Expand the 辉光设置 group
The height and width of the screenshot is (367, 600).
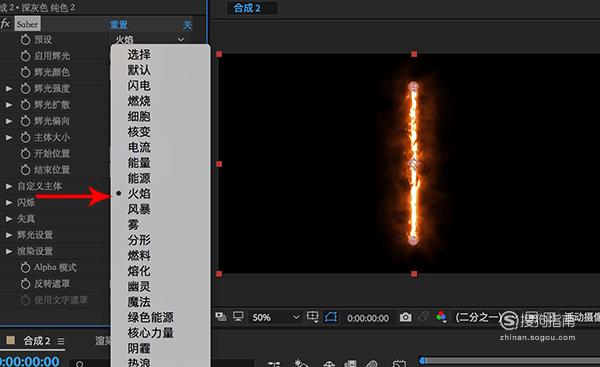click(9, 235)
